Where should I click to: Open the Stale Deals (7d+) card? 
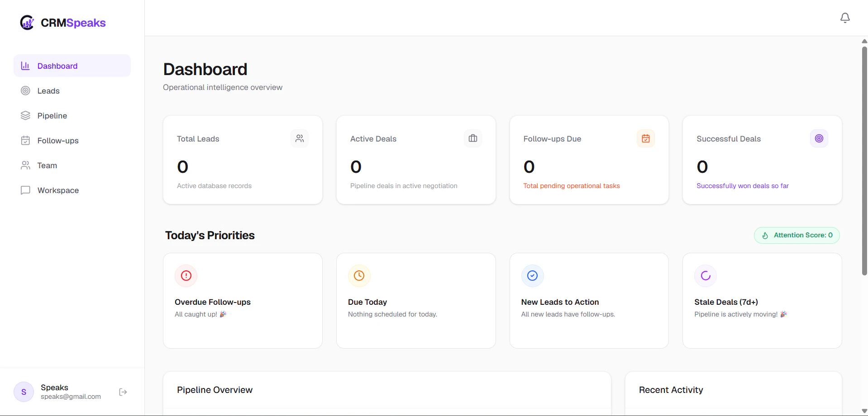click(762, 301)
